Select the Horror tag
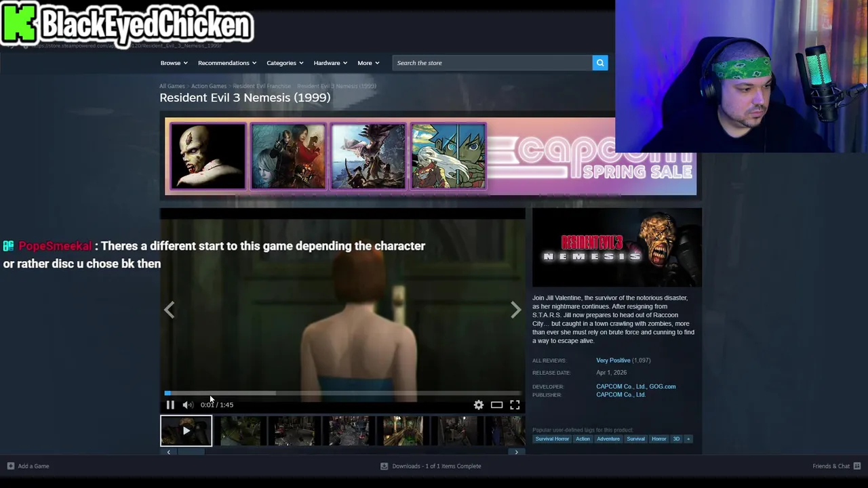The width and height of the screenshot is (868, 488). tap(659, 439)
